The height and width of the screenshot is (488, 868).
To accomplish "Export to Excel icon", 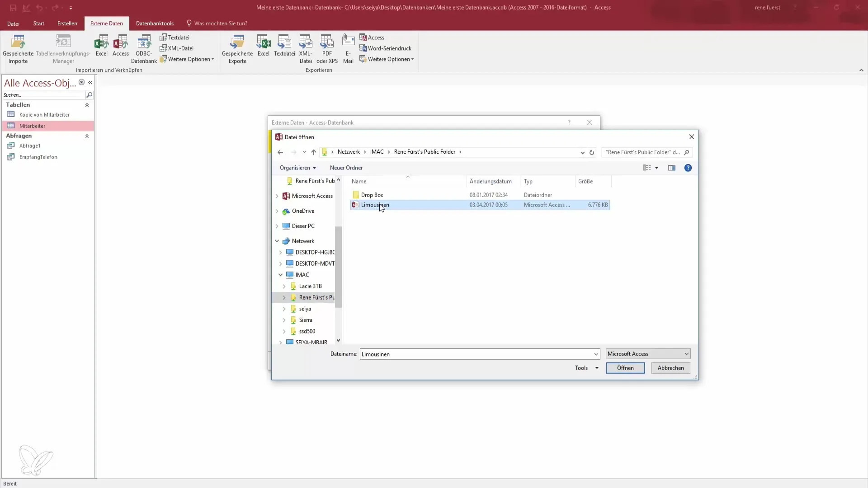I will (263, 46).
